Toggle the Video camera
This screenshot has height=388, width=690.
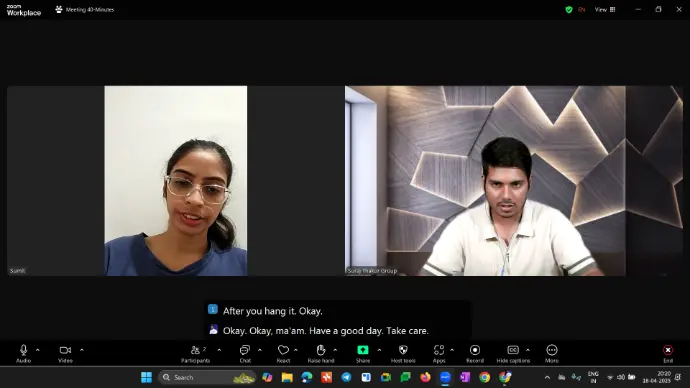(65, 354)
